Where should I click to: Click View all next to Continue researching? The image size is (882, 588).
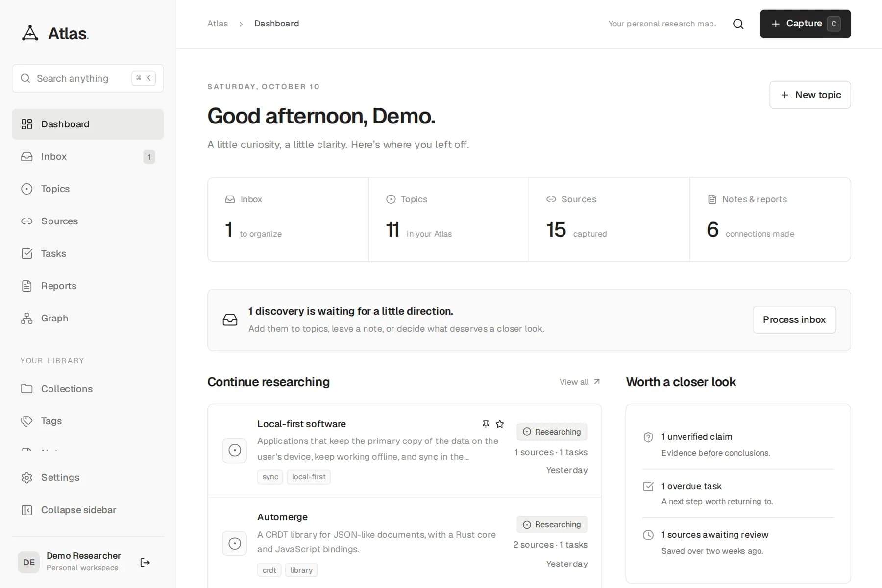[580, 382]
